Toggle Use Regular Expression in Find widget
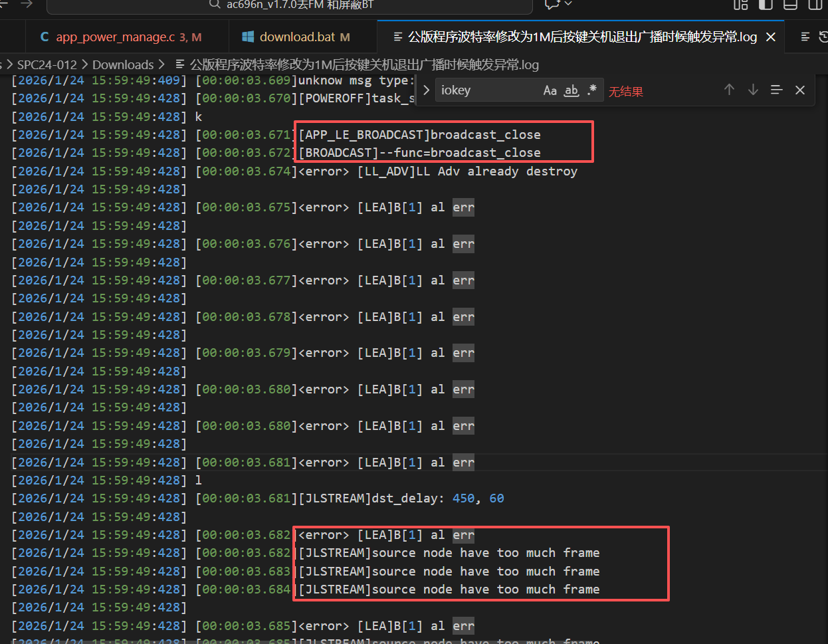 pyautogui.click(x=592, y=90)
